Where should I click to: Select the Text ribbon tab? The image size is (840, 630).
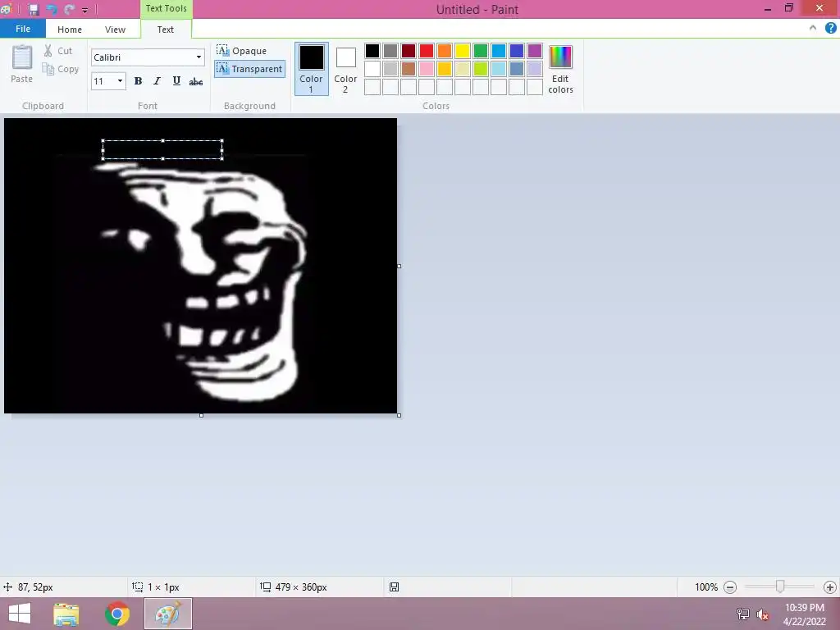[166, 30]
